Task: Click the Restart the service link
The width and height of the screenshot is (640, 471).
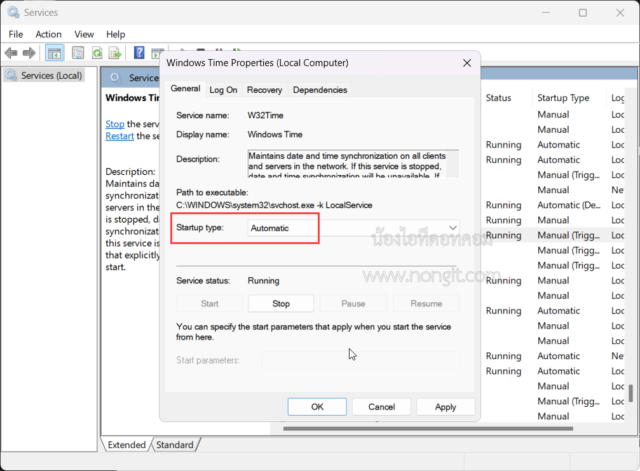Action: 120,136
